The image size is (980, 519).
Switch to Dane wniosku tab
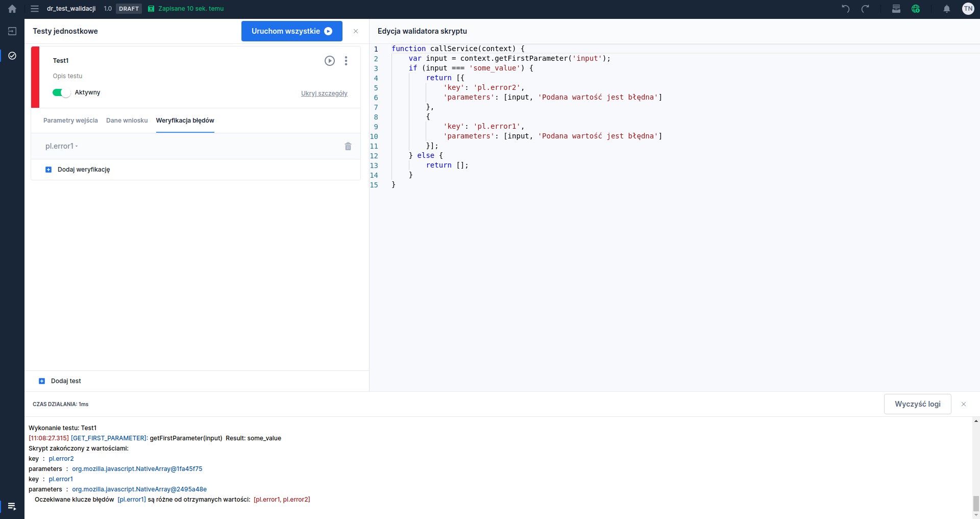click(127, 121)
